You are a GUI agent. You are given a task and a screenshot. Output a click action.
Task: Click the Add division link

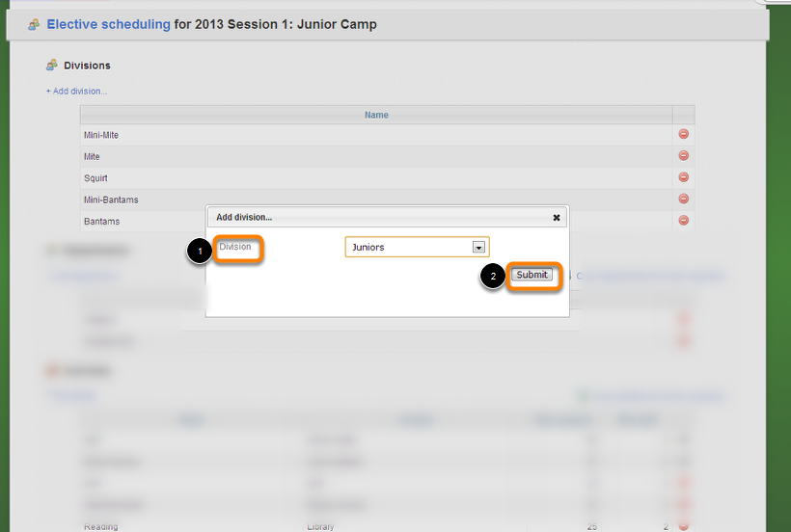[x=76, y=92]
